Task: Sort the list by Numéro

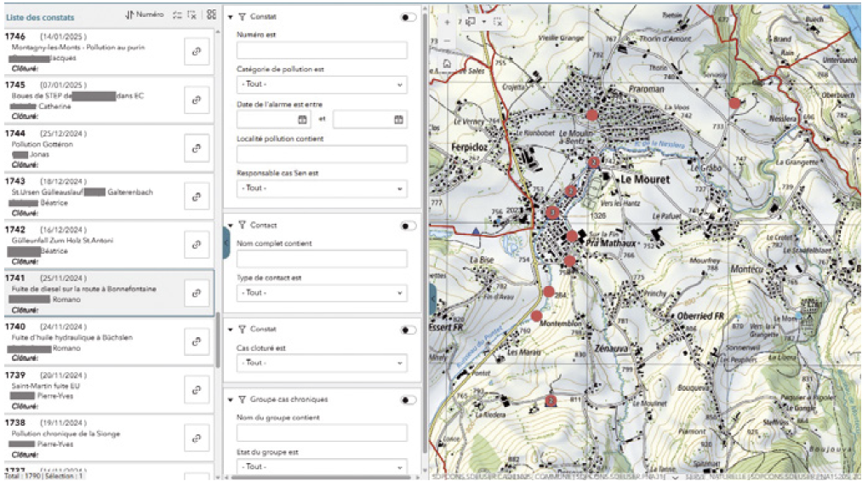Action: 144,15
